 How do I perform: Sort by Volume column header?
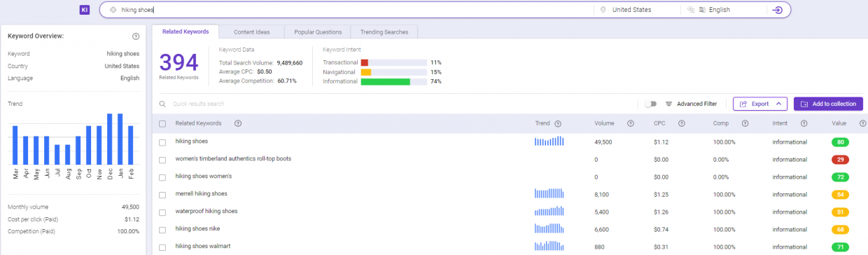[x=604, y=123]
